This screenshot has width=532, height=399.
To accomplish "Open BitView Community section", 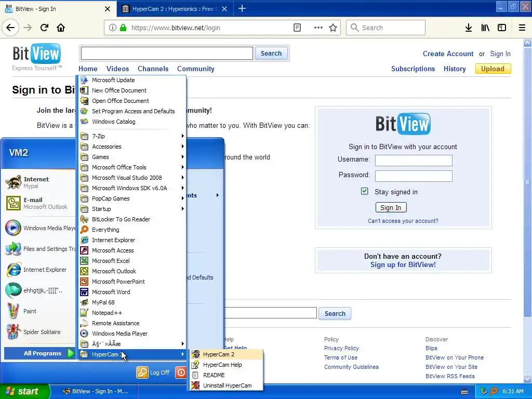I will pyautogui.click(x=196, y=69).
